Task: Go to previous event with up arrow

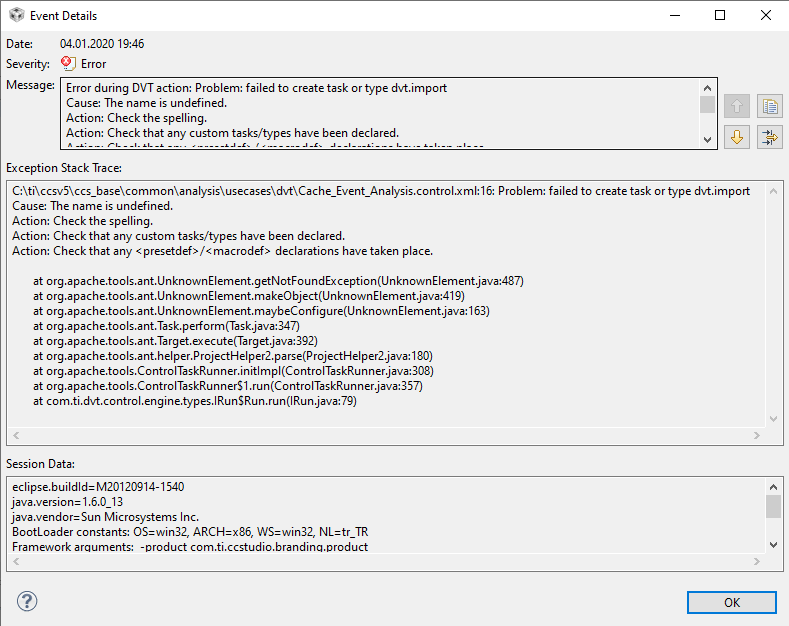Action: [736, 106]
